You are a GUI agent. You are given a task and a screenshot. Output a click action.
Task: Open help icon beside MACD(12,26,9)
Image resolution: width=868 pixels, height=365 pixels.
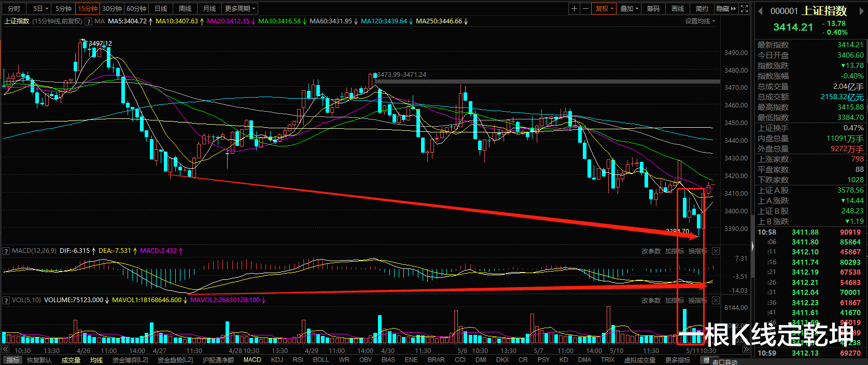tap(6, 251)
